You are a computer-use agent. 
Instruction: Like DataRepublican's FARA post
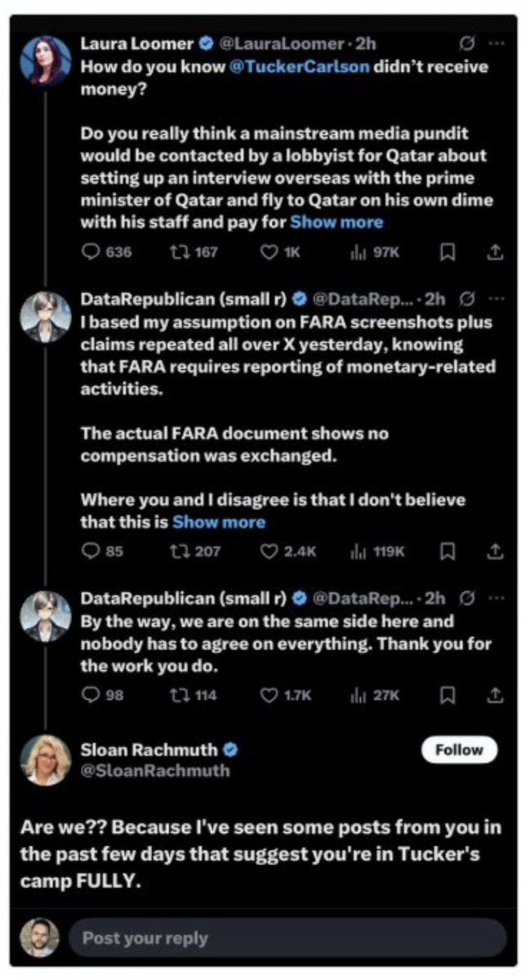point(270,552)
